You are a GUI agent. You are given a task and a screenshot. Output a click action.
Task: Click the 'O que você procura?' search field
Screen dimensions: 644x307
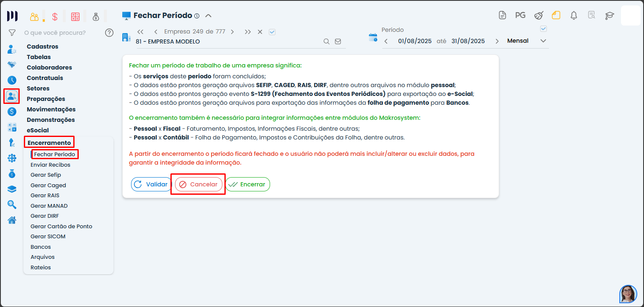point(55,33)
